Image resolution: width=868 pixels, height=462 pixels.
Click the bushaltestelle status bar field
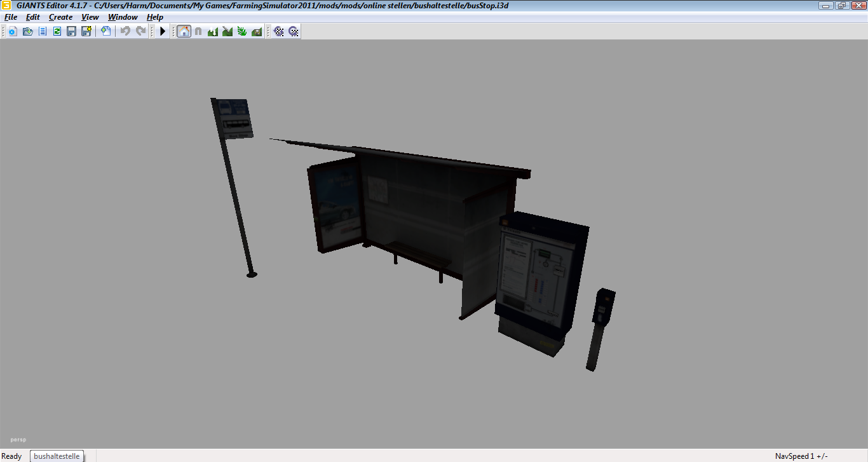(57, 456)
